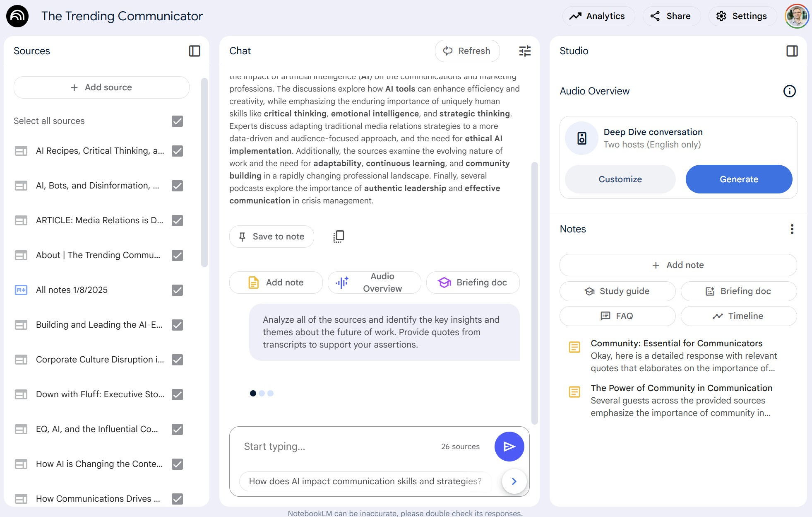Generate the Audio Overview
812x517 pixels.
pyautogui.click(x=739, y=179)
